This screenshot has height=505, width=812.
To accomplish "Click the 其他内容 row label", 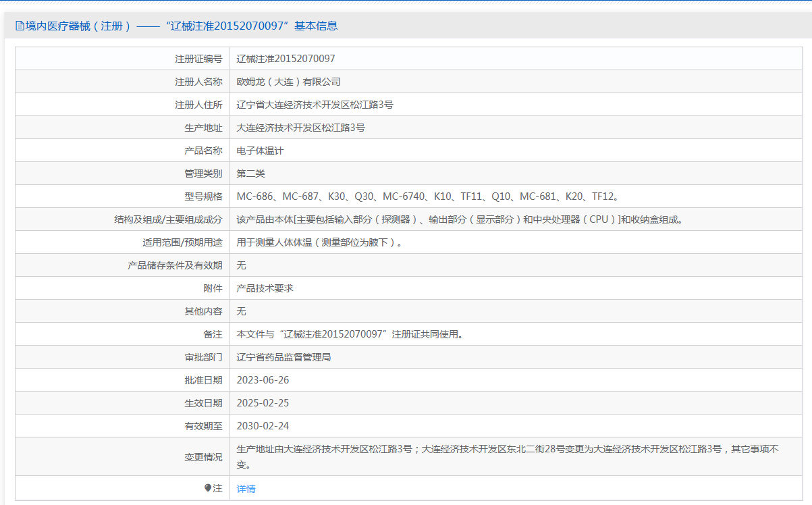I will pos(203,311).
